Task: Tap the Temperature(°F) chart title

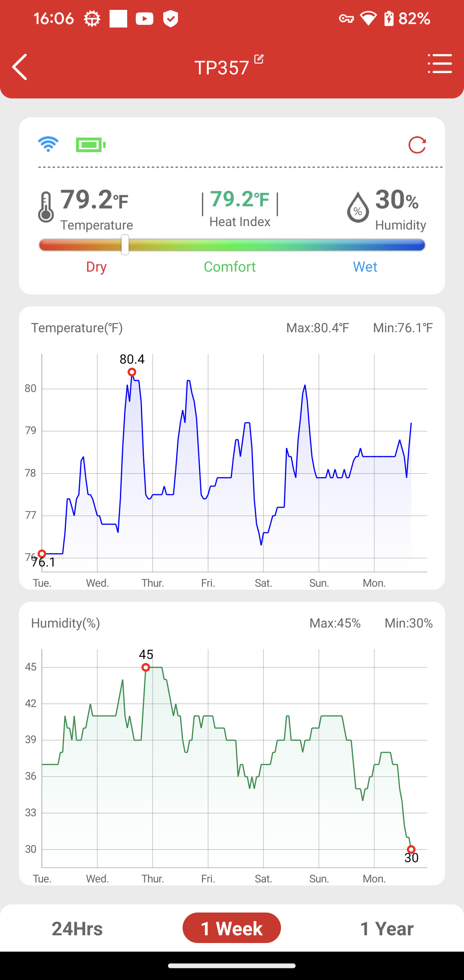Action: click(77, 328)
